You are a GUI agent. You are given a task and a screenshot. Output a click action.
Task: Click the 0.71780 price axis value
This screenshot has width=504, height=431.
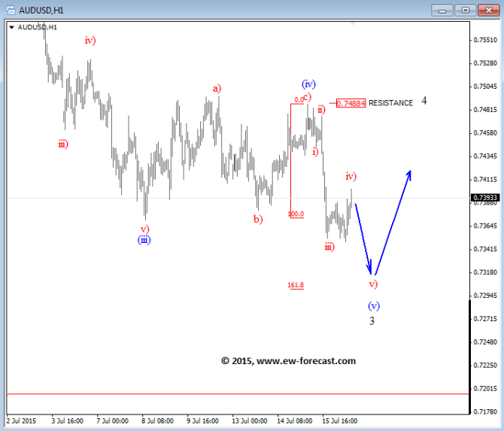point(485,411)
